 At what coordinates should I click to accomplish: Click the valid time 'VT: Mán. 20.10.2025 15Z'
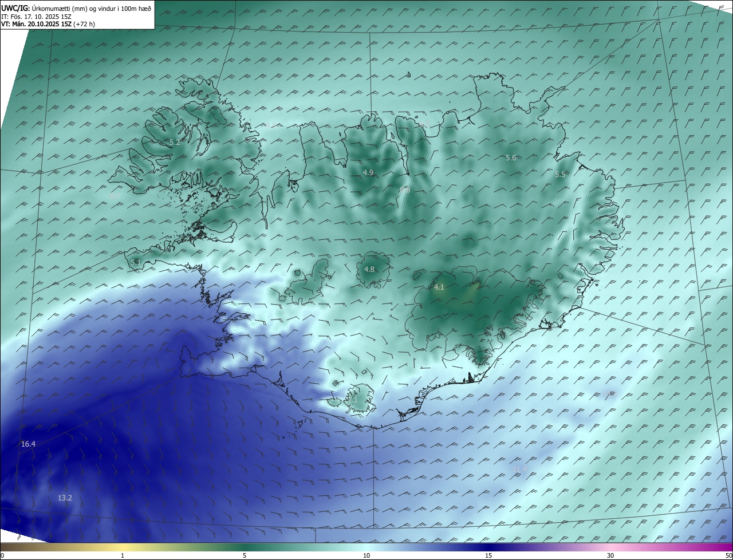click(36, 24)
